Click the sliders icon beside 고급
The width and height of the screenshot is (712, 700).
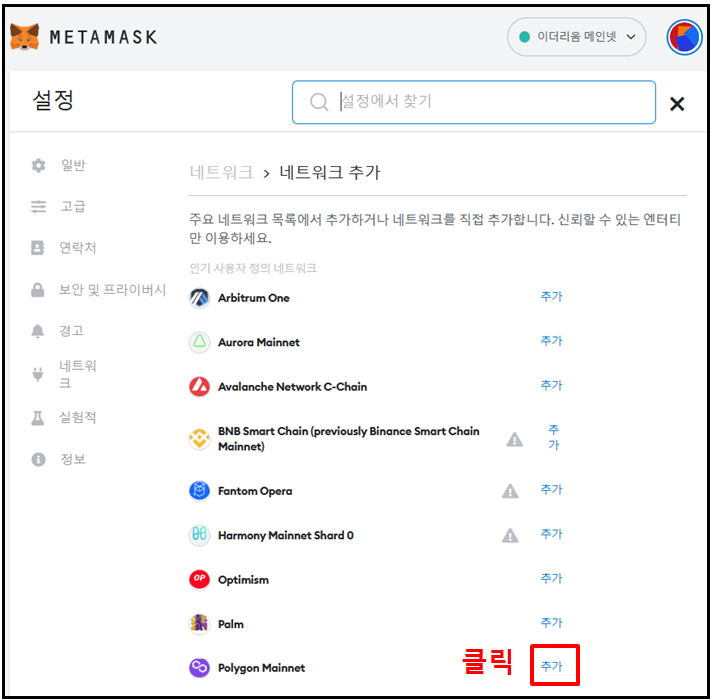pyautogui.click(x=38, y=207)
